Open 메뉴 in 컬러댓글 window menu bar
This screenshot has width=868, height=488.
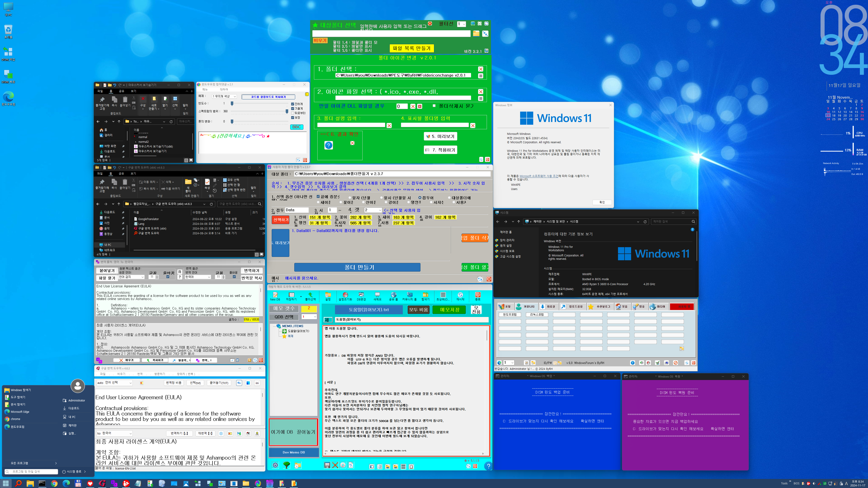coord(205,90)
